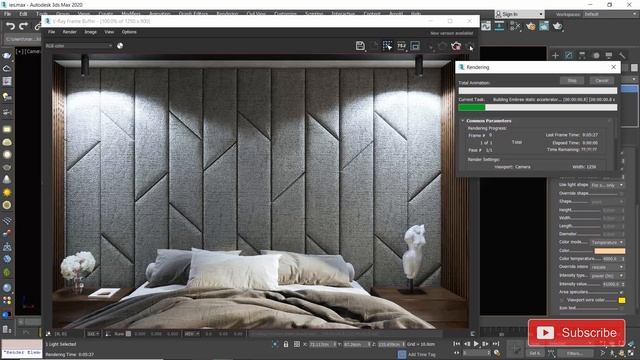Toggle the selection lock padlock icon
The width and height of the screenshot is (640, 360).
pyautogui.click(x=286, y=344)
